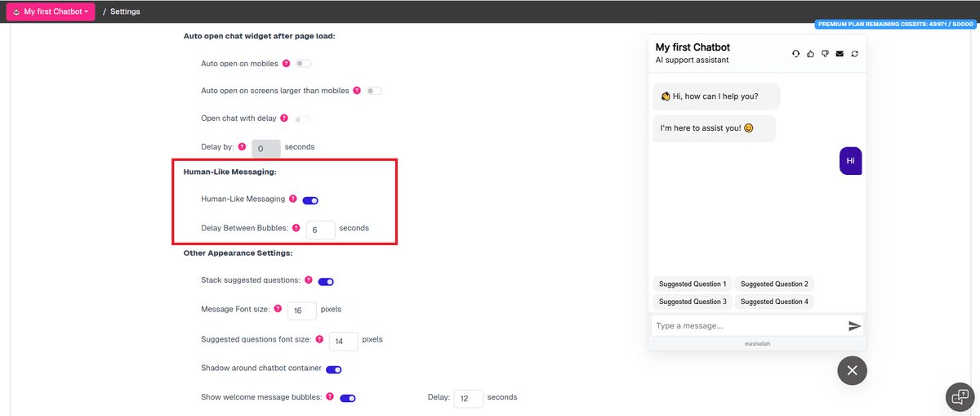Image resolution: width=980 pixels, height=416 pixels.
Task: Enable Auto open on mobiles toggle
Action: pos(303,64)
